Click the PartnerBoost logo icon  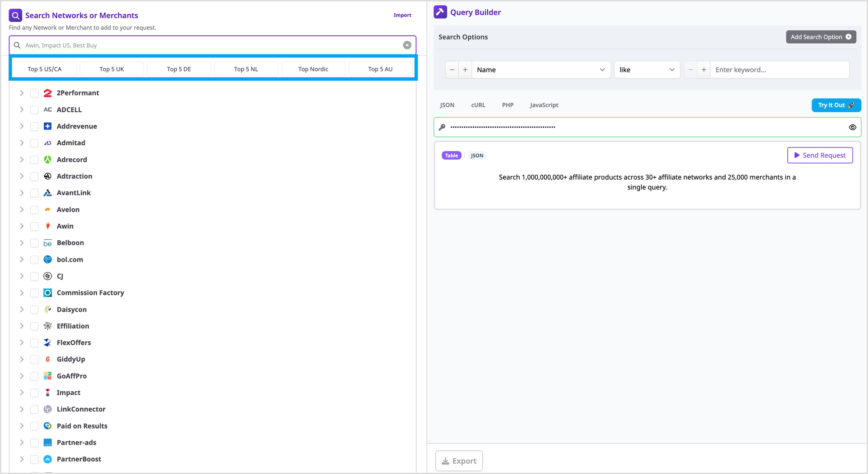[x=48, y=459]
